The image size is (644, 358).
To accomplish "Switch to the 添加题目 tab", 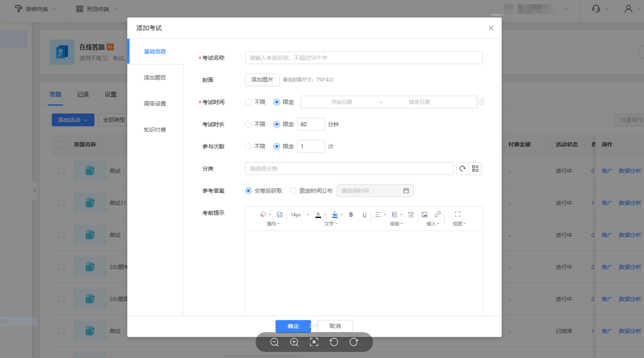I will [x=155, y=78].
